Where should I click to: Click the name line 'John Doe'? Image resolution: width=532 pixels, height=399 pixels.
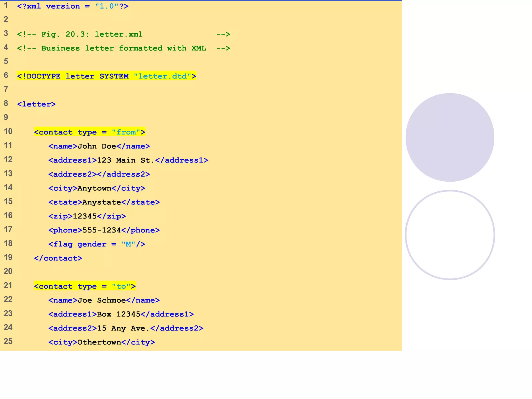coord(99,146)
